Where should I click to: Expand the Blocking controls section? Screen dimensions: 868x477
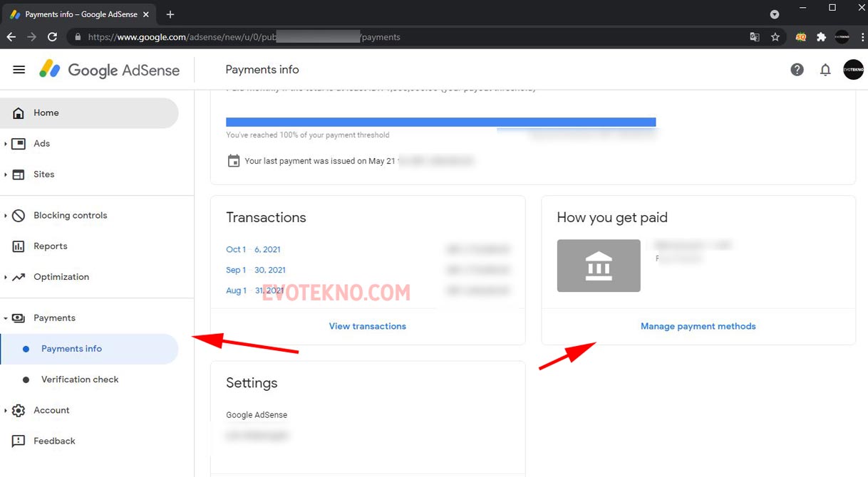pos(6,216)
